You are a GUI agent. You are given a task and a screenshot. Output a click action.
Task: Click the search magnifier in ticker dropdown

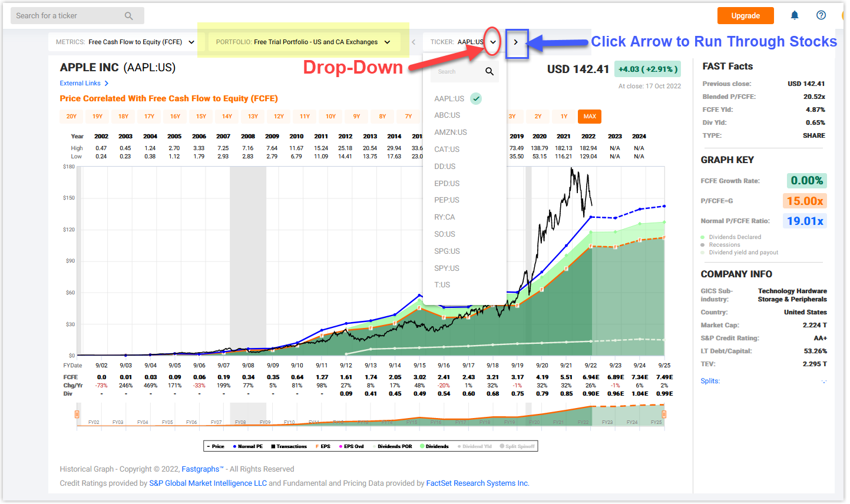coord(490,71)
